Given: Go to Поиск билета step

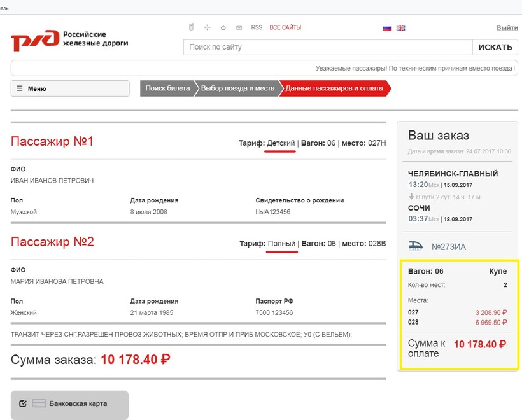Looking at the screenshot, I should click(x=167, y=88).
